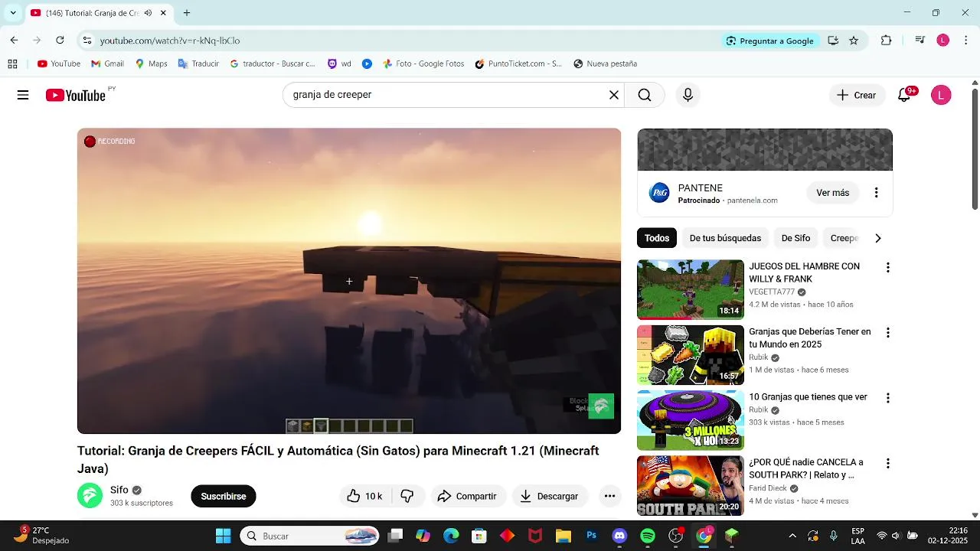This screenshot has height=551, width=980.
Task: Like the video with 10 k likes
Action: 365,496
